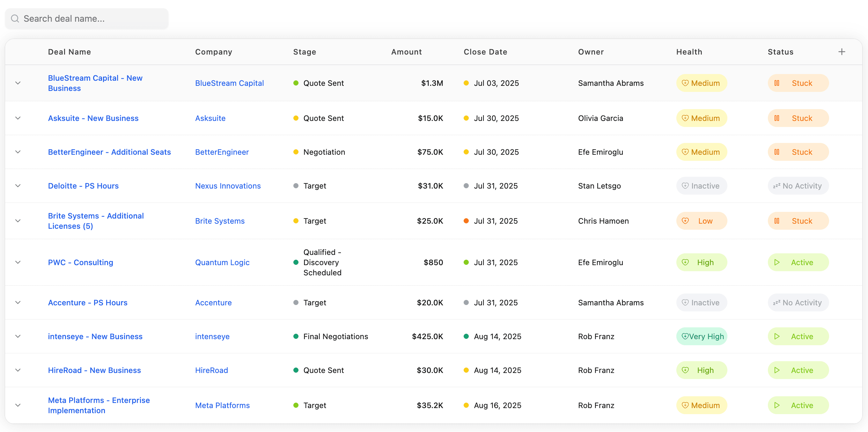Click the heart icon in BlueStream Capital's Medium badge
This screenshot has height=432, width=868.
pos(685,83)
